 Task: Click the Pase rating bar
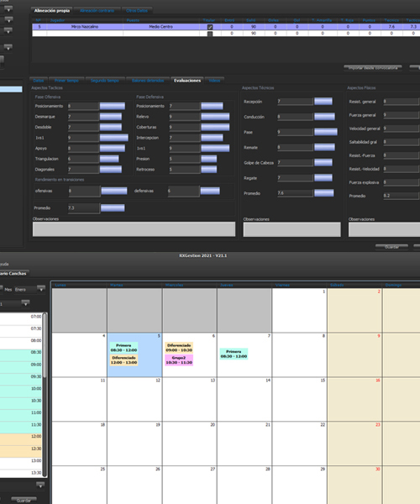click(326, 132)
